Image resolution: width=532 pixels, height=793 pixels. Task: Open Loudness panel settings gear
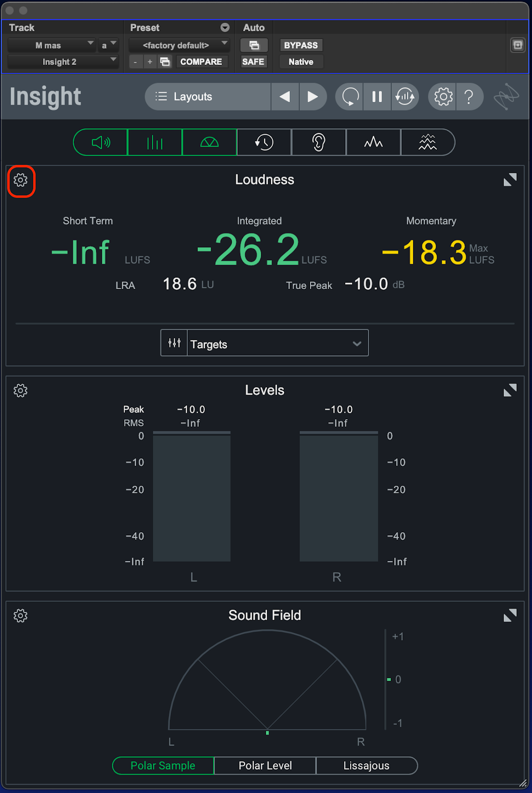(21, 180)
